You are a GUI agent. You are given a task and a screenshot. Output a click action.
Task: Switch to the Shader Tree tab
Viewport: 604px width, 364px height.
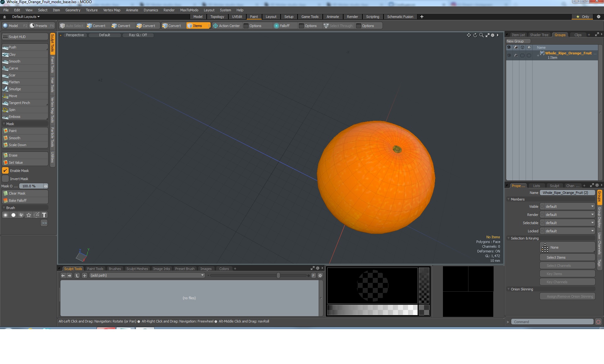539,35
